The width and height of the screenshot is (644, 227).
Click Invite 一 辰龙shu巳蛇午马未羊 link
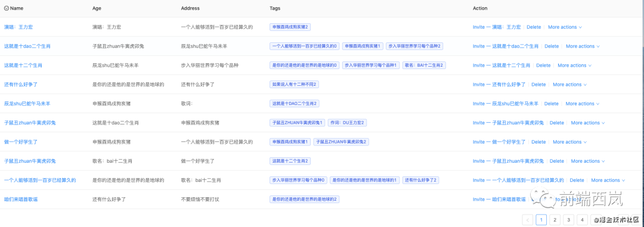506,104
